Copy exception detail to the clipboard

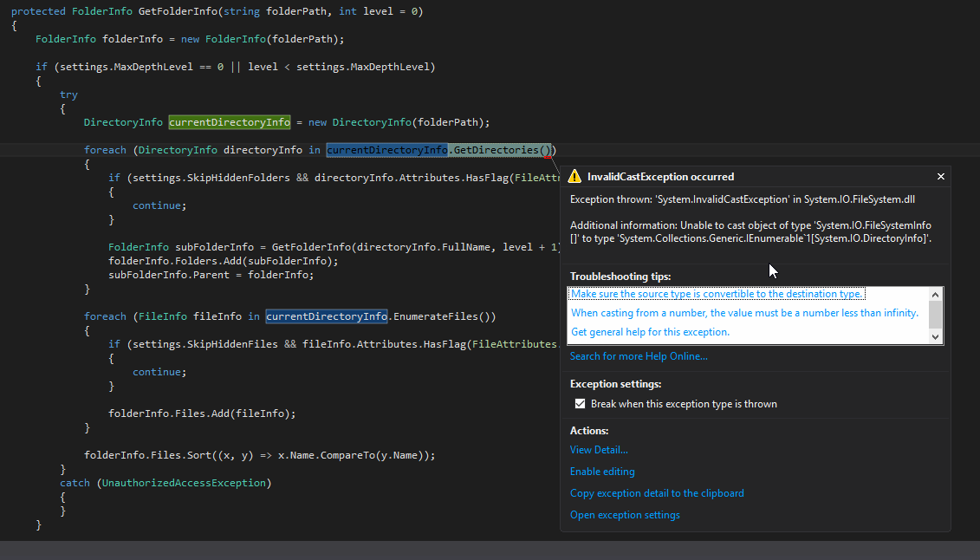[x=657, y=493]
